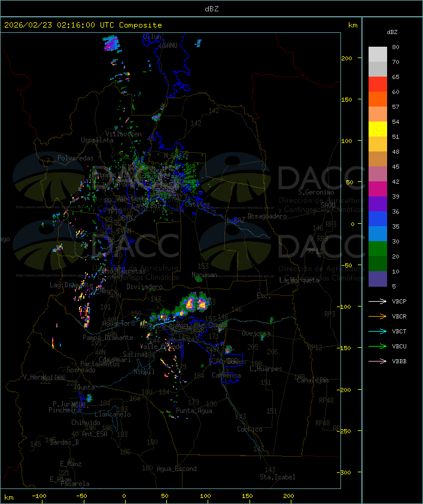
Task: Select the bright yellow 51-54 dBZ swatch
Action: click(378, 129)
